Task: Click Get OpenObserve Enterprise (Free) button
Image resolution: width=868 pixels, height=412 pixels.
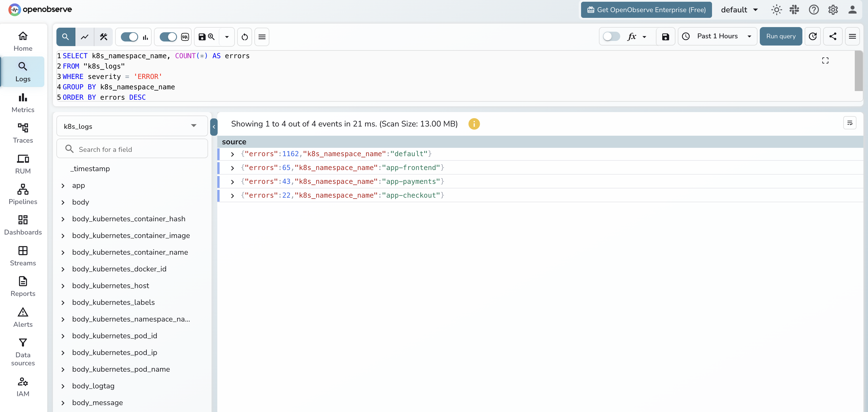Action: point(646,10)
